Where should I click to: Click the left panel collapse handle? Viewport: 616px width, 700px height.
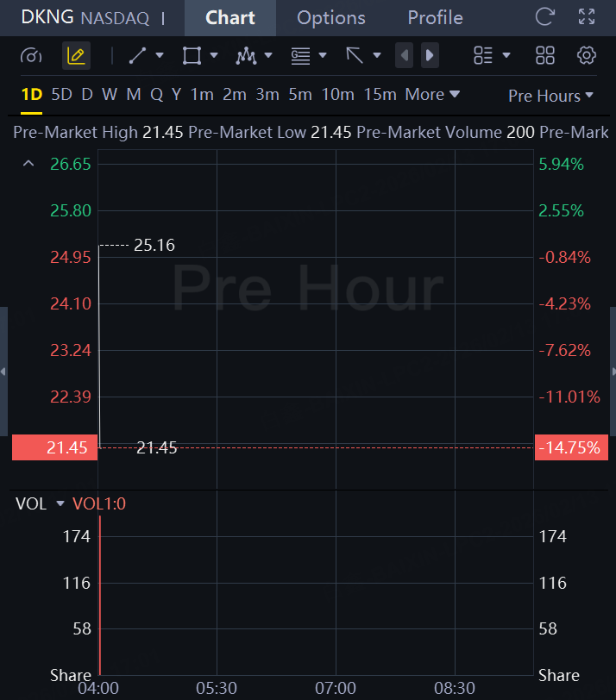3,372
